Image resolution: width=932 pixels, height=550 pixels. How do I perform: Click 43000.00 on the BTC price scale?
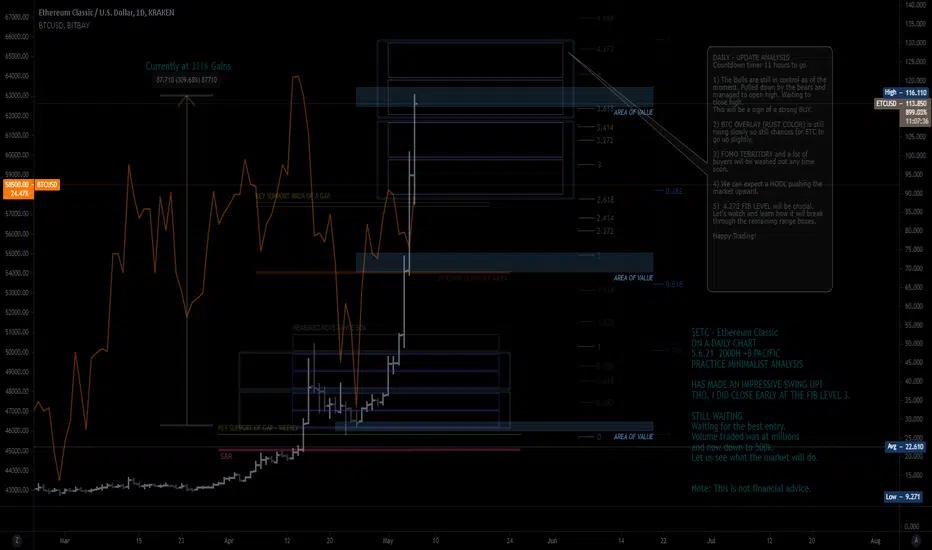(x=17, y=490)
